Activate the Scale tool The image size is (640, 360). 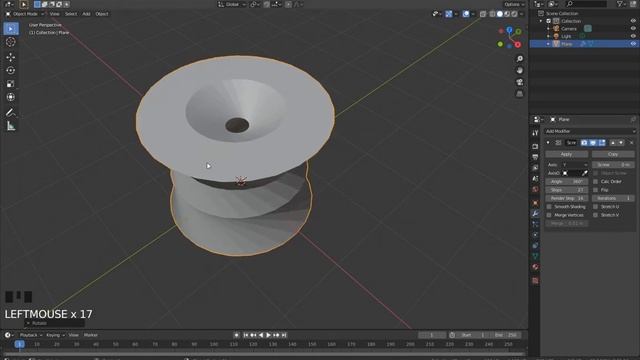[x=11, y=84]
